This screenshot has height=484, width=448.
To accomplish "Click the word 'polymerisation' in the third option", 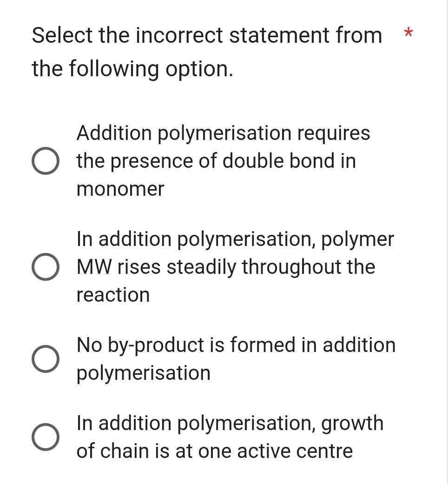I will (144, 372).
